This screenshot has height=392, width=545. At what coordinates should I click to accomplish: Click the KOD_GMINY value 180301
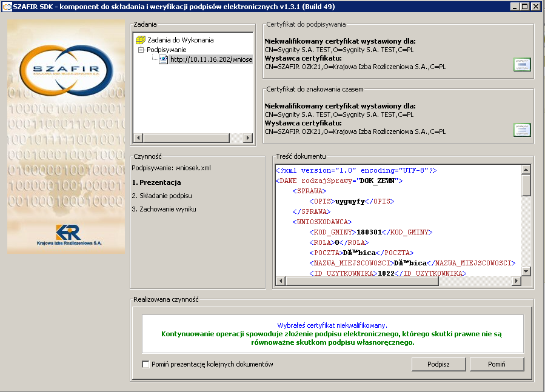[369, 232]
